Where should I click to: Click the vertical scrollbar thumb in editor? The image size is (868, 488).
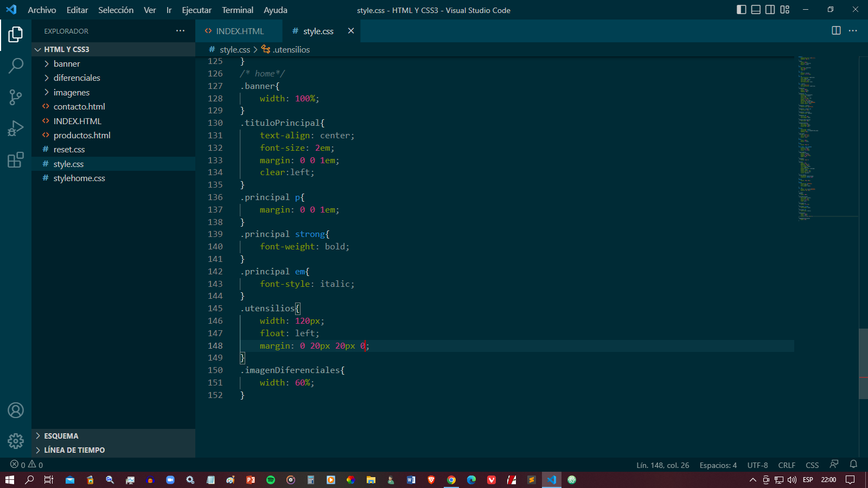[x=863, y=364]
